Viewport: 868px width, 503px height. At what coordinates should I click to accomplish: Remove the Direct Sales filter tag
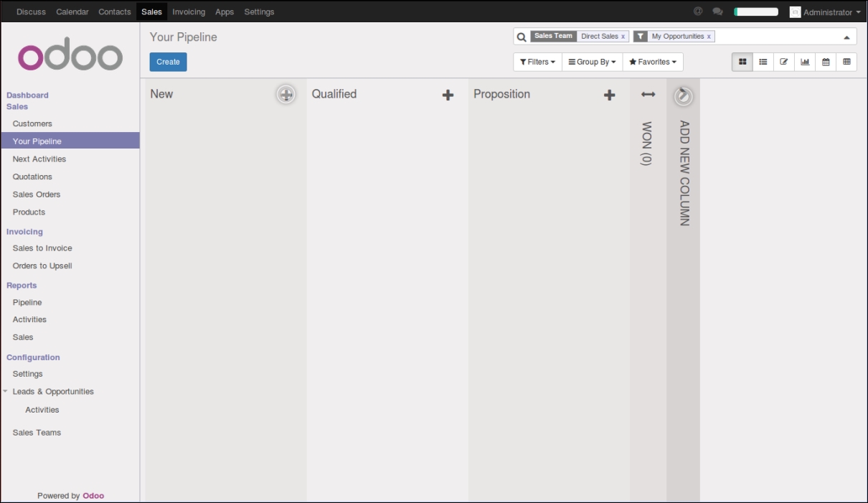pyautogui.click(x=623, y=37)
